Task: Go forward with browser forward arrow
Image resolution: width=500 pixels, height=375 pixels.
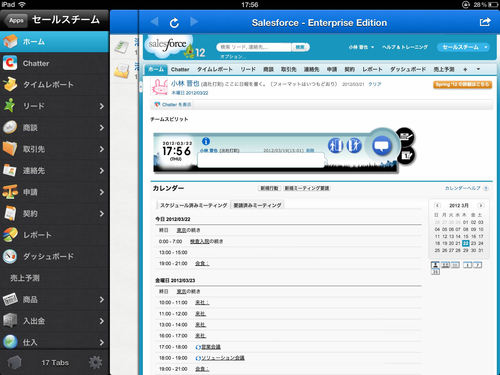Action: (x=194, y=22)
